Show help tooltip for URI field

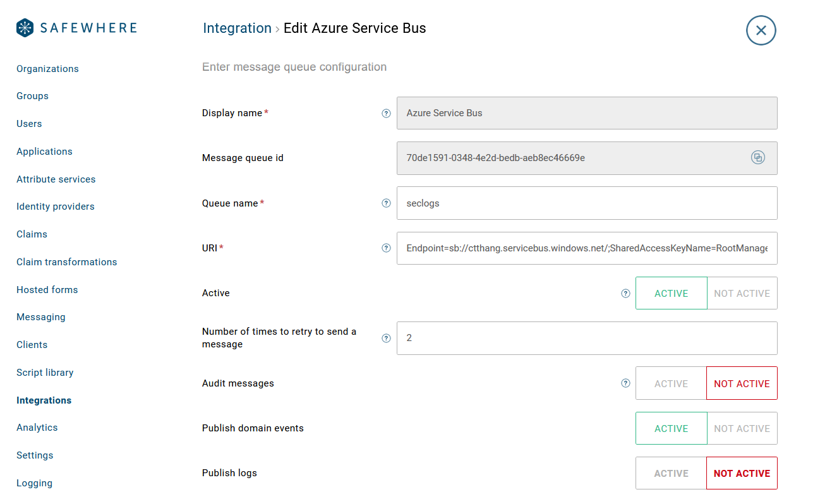tap(387, 248)
